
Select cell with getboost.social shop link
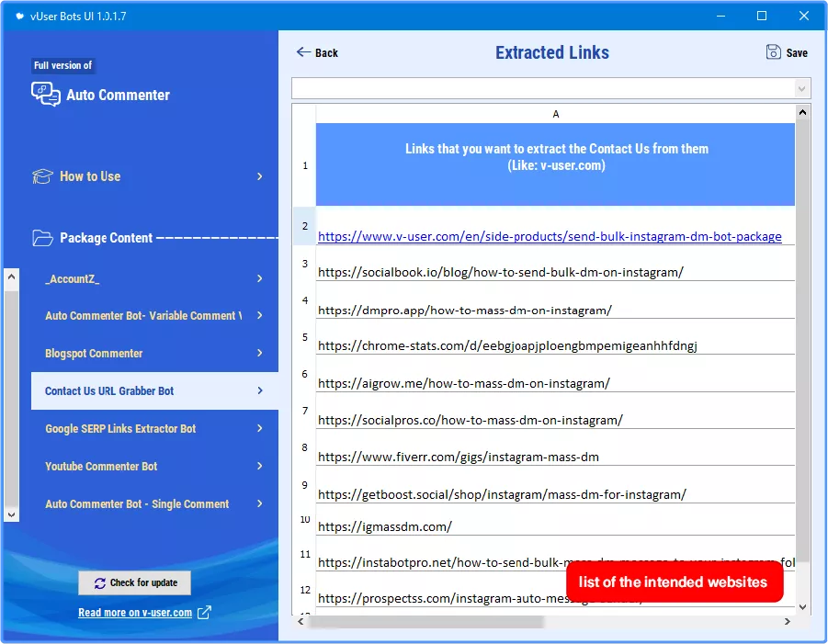point(555,484)
